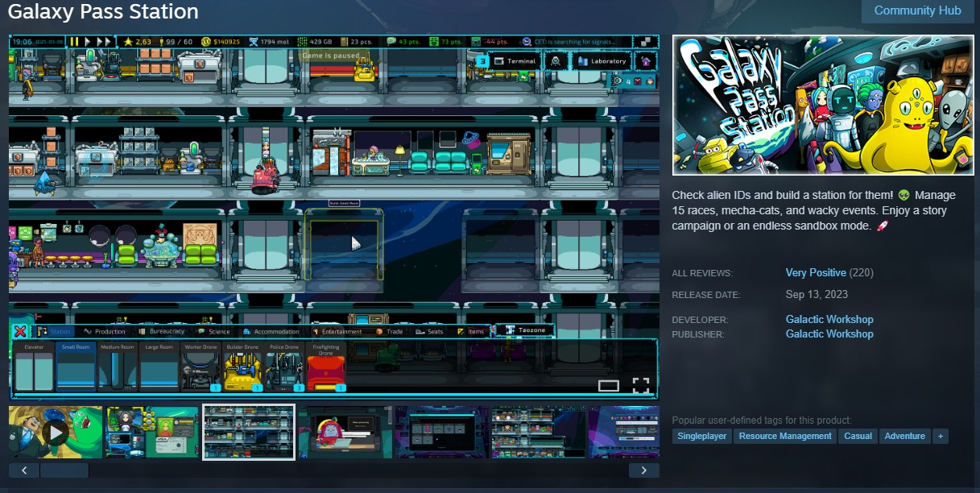Select the Accommodation build tab
Viewport: 980px width, 493px height.
coord(272,331)
